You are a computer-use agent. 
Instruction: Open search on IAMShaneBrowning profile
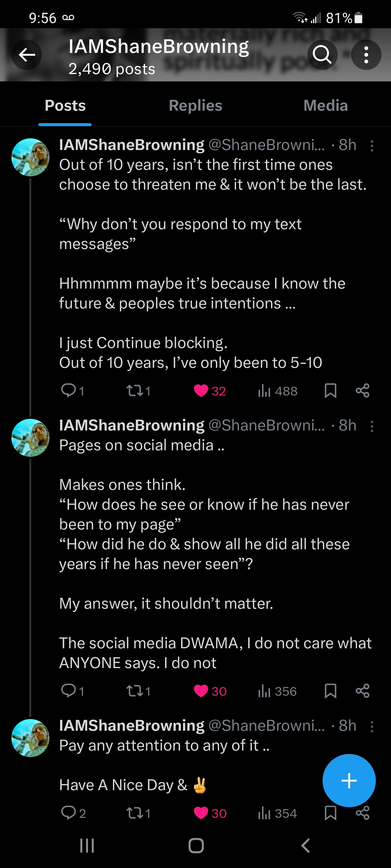[x=322, y=55]
